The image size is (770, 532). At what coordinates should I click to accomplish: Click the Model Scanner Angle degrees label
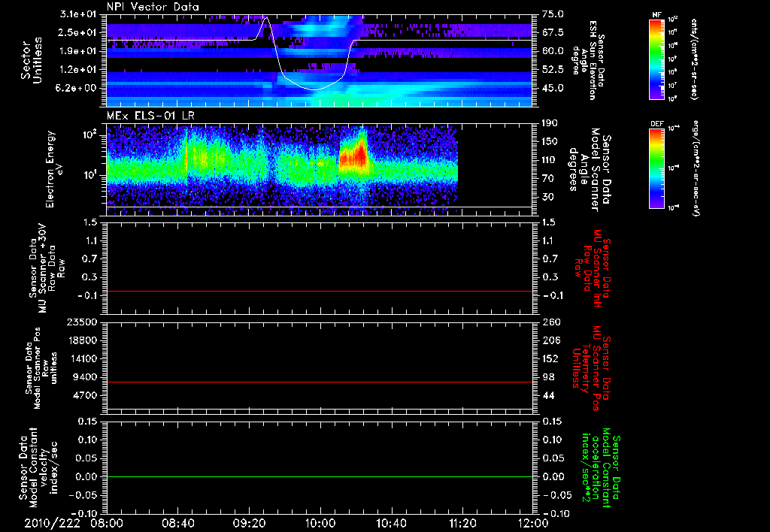(x=590, y=170)
